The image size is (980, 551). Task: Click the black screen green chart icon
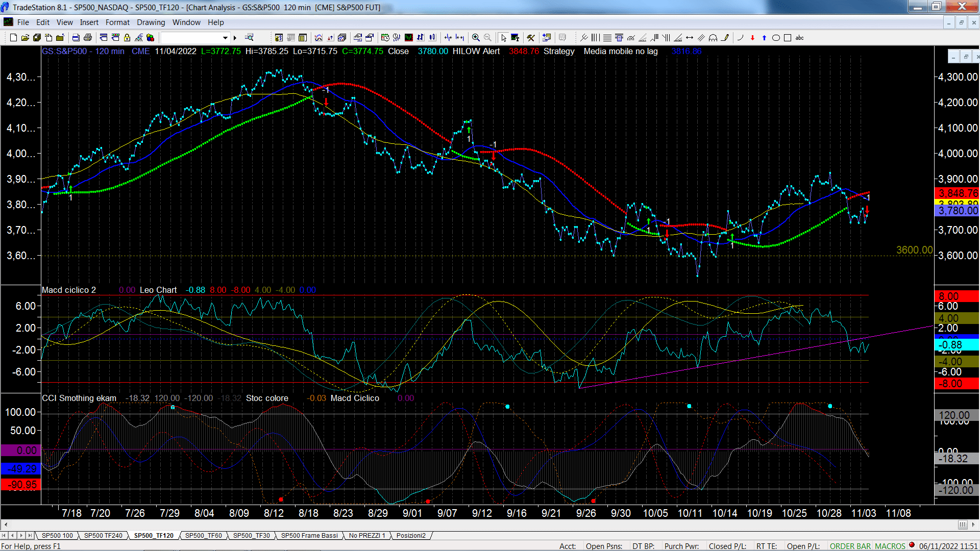409,38
